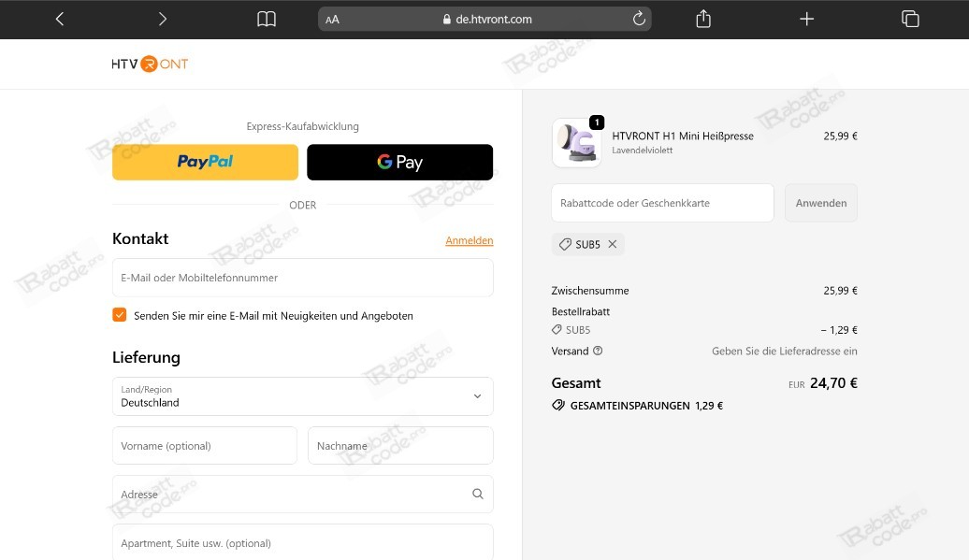
Task: Click the Kontakt heading
Action: [x=140, y=239]
